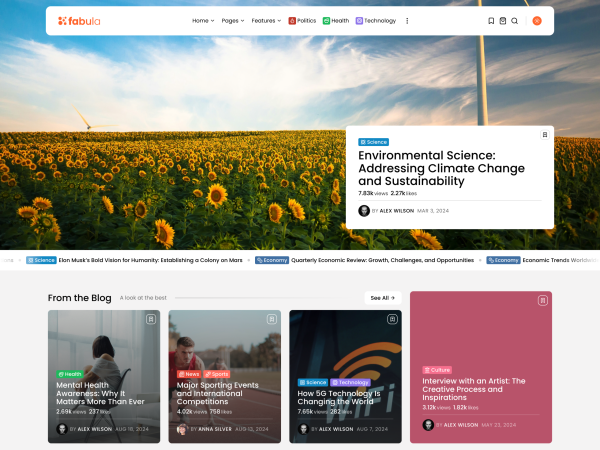Select the 'AUG 13, 2024' date text
The height and width of the screenshot is (450, 600).
251,429
